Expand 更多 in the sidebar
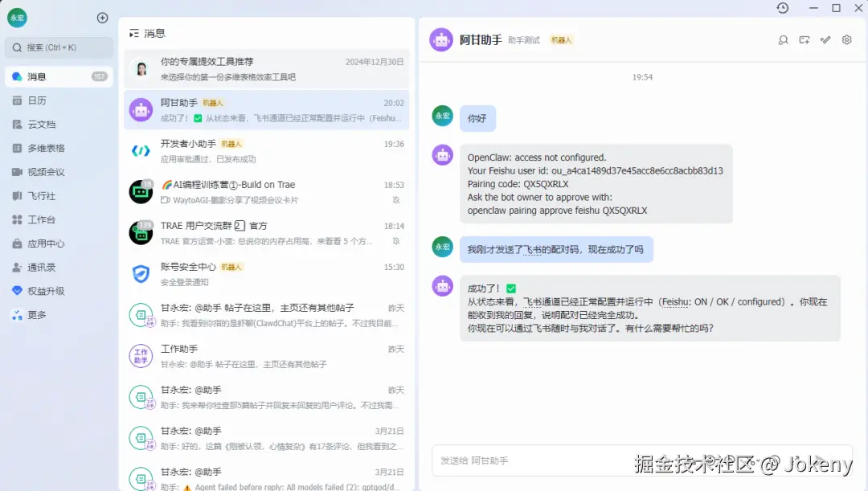The width and height of the screenshot is (868, 491). 59,314
